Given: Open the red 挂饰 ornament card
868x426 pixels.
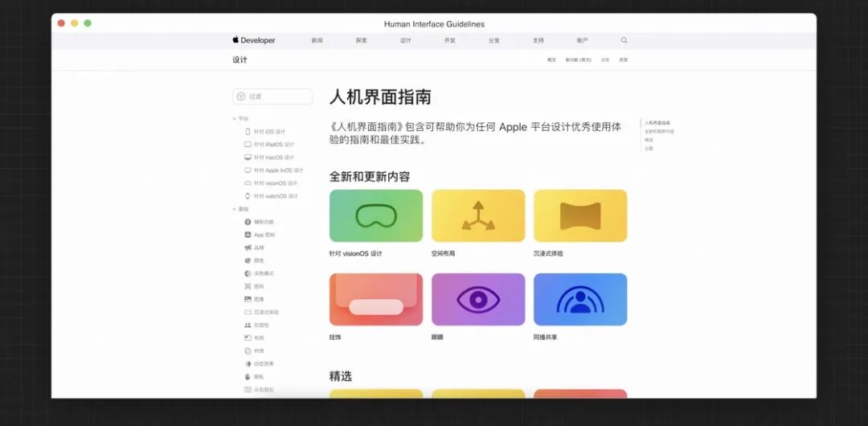Looking at the screenshot, I should tap(376, 299).
